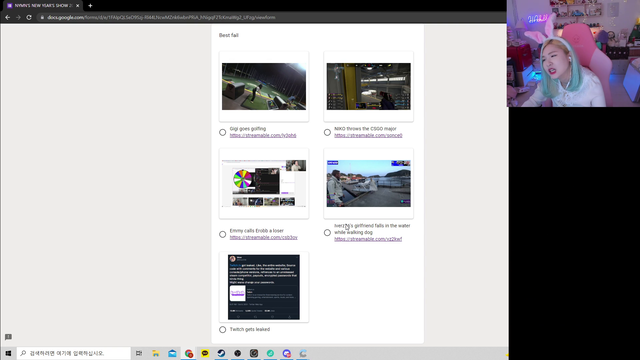Choose the girlfriend falls in water option
640x360 pixels.
327,233
